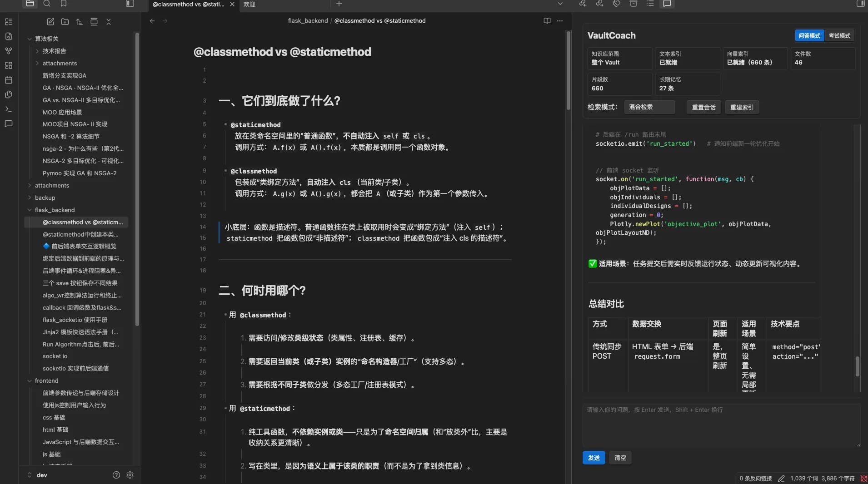868x484 pixels.
Task: Click the new folder icon
Action: 65,22
